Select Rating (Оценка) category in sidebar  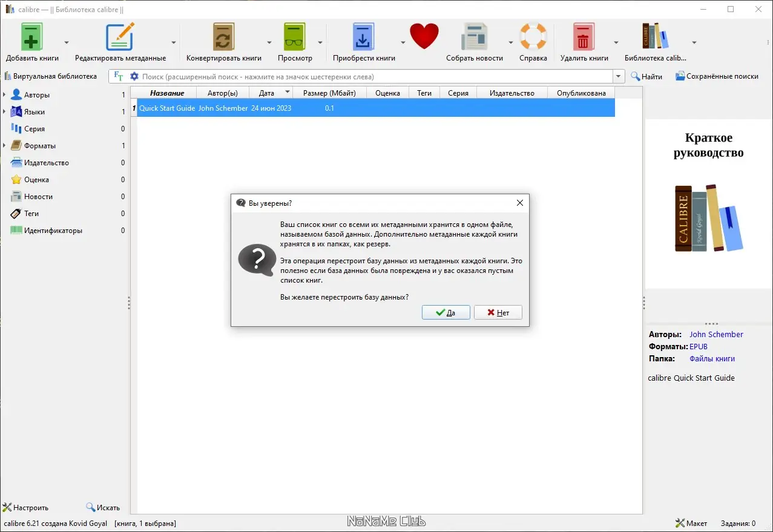tap(36, 180)
